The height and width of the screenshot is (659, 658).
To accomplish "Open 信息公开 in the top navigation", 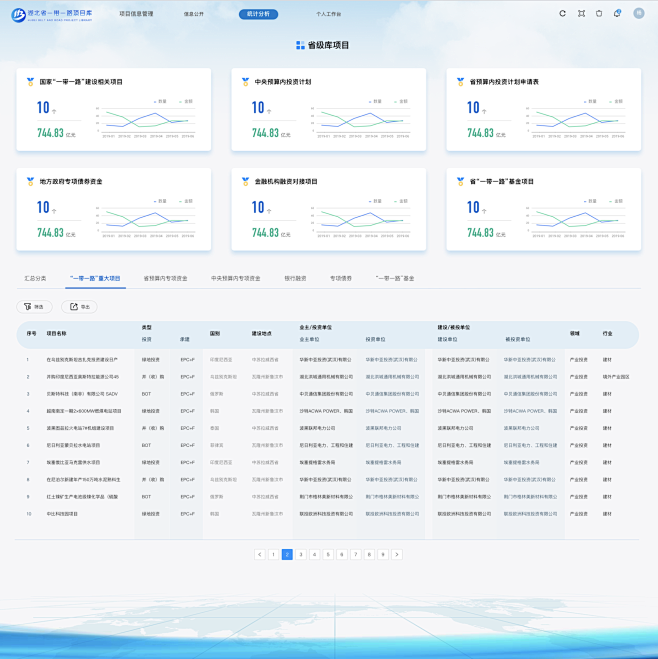I will [194, 14].
